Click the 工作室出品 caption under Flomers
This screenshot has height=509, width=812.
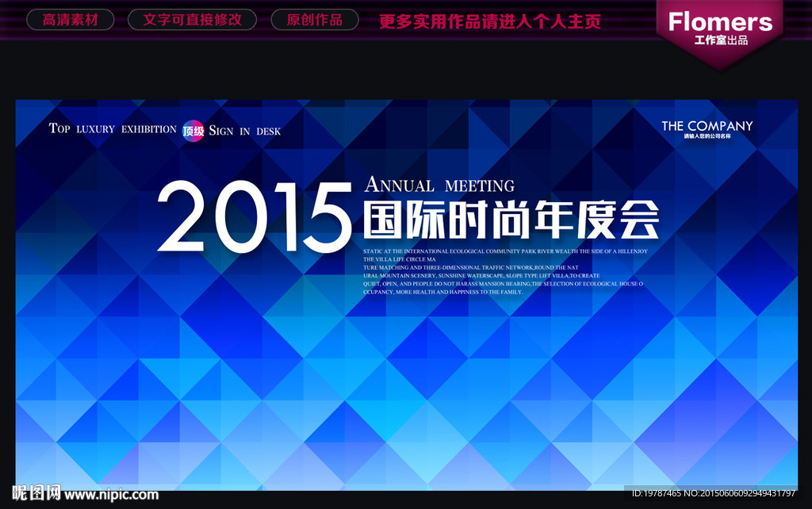(x=721, y=40)
